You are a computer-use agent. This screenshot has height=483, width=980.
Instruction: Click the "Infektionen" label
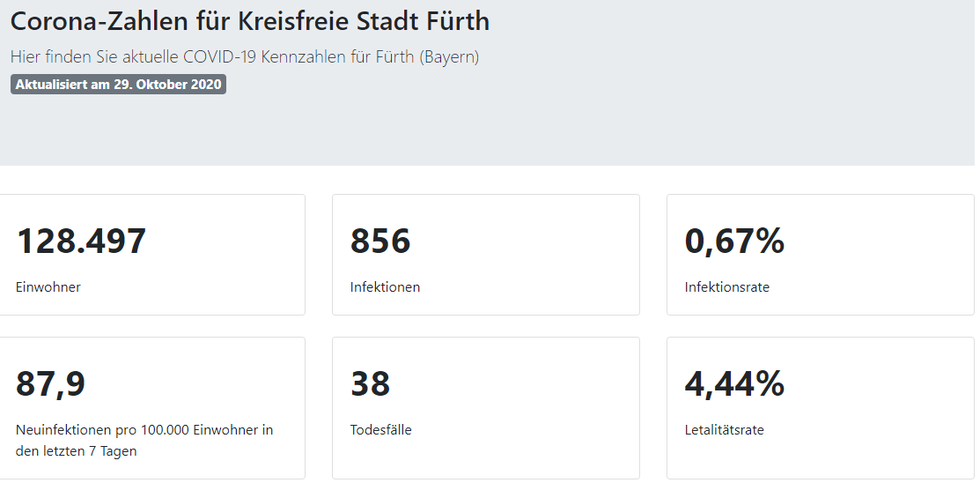[x=385, y=287]
